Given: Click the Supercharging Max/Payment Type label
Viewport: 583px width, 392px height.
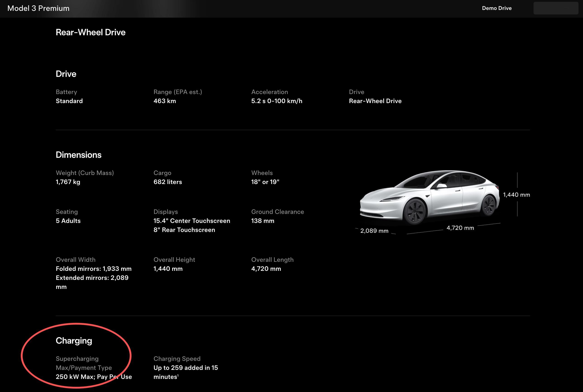Looking at the screenshot, I should coord(84,363).
